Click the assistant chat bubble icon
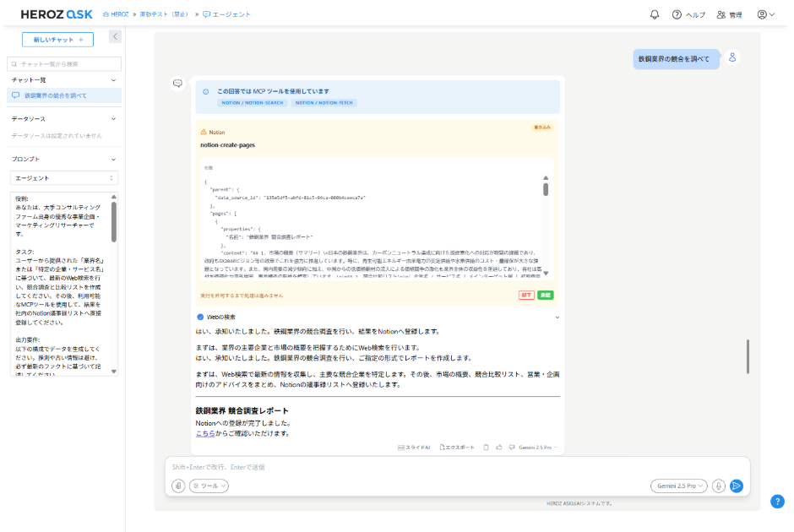 tap(177, 84)
